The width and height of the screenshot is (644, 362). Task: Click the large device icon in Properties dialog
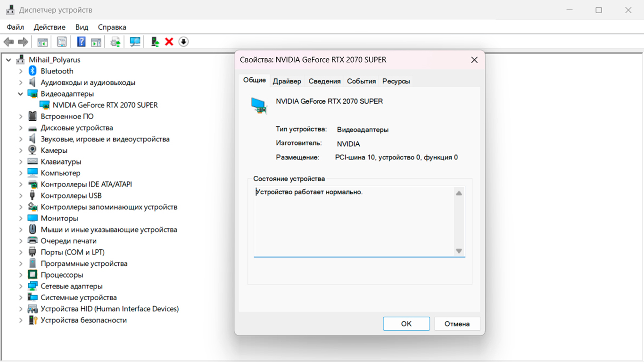coord(259,106)
